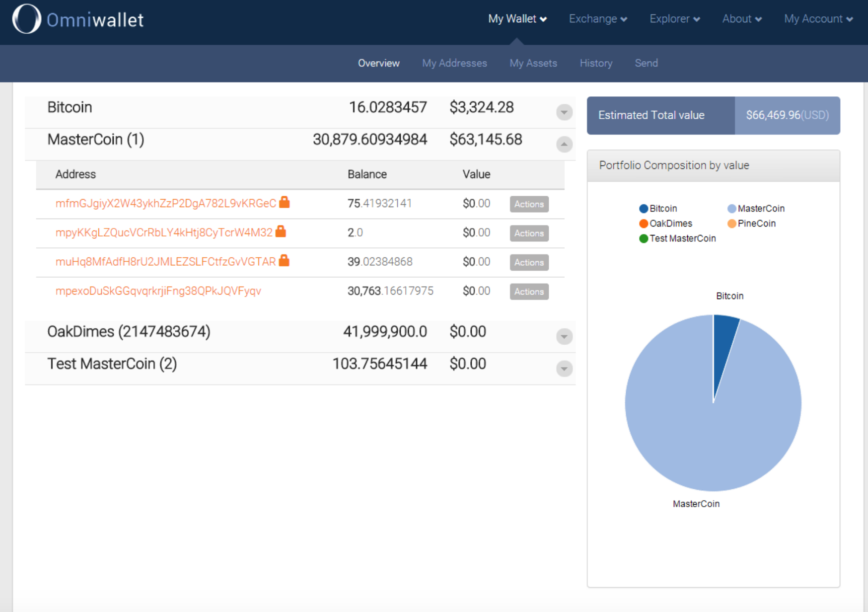Click Actions for address mpexoDuSkGGqvqrkrjiFng38QPkJQVFyqv
Viewport: 868px width, 612px height.
[529, 292]
